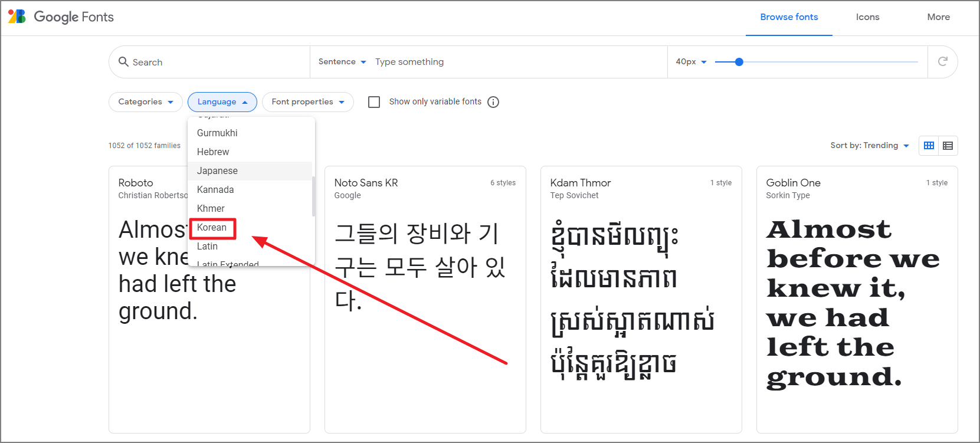Choose Kannada from the language list

pyautogui.click(x=251, y=190)
